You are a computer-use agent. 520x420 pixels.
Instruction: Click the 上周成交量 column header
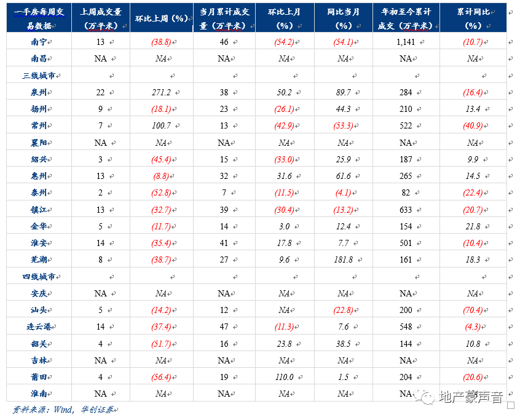coord(100,18)
